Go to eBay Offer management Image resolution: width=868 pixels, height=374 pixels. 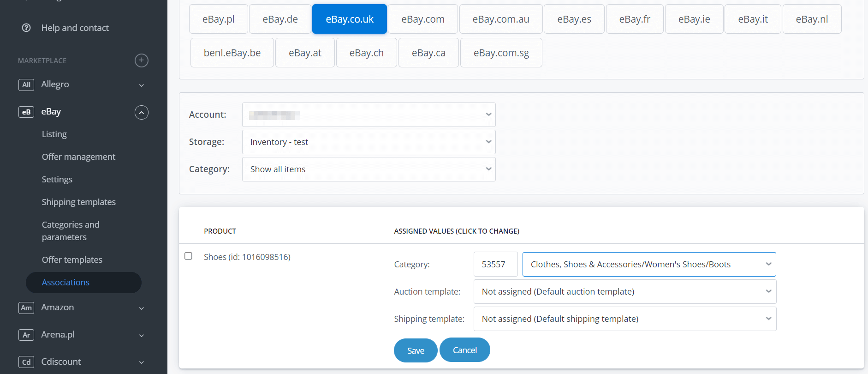(78, 157)
